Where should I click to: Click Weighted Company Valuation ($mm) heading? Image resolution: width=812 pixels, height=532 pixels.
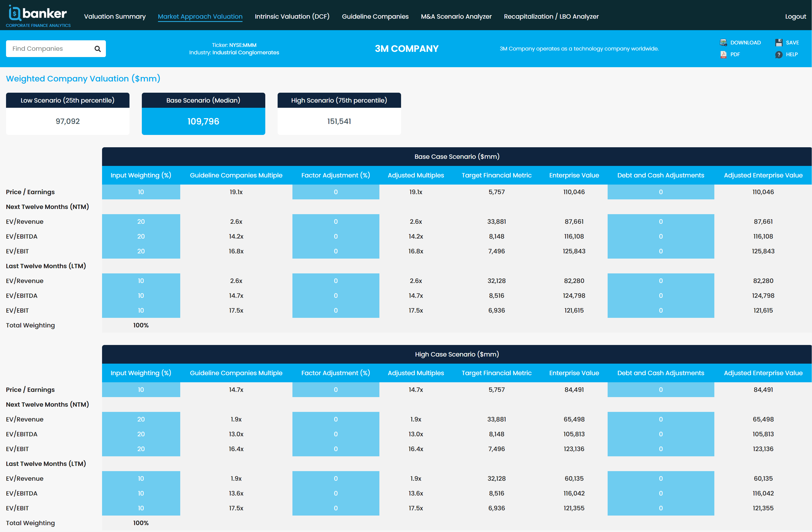(x=83, y=79)
